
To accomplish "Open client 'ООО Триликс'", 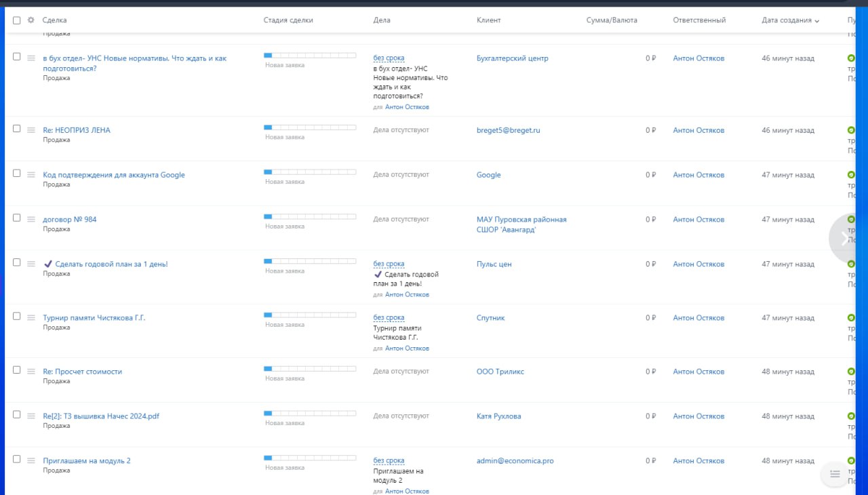I will point(500,372).
